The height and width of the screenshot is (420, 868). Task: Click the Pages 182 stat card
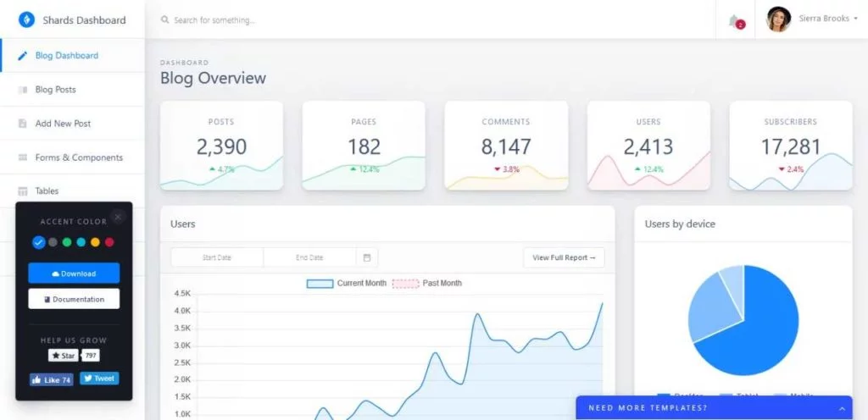point(364,146)
